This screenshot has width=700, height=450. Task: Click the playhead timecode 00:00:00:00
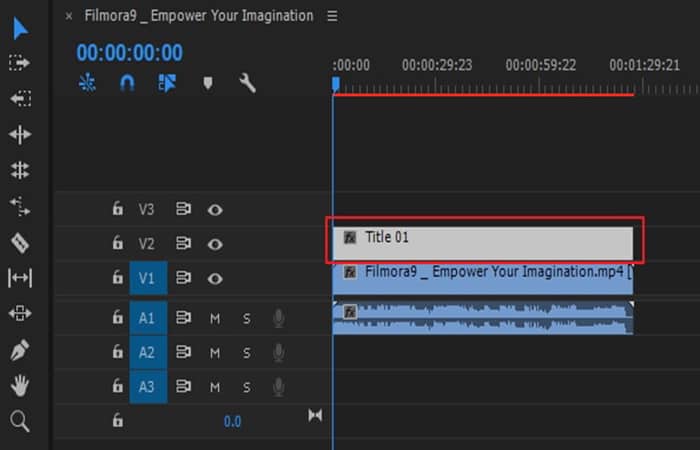[129, 53]
